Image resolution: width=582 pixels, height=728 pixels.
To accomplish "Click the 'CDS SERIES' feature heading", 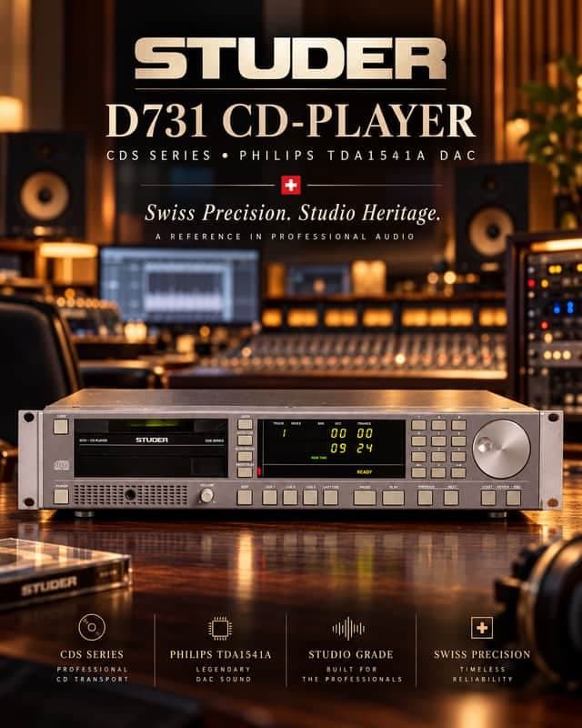I will [x=92, y=654].
